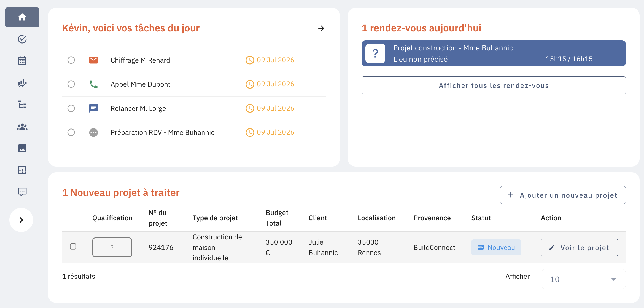Click the 15h15 / 16h15 appointment time
The width and height of the screenshot is (644, 308).
pyautogui.click(x=569, y=59)
